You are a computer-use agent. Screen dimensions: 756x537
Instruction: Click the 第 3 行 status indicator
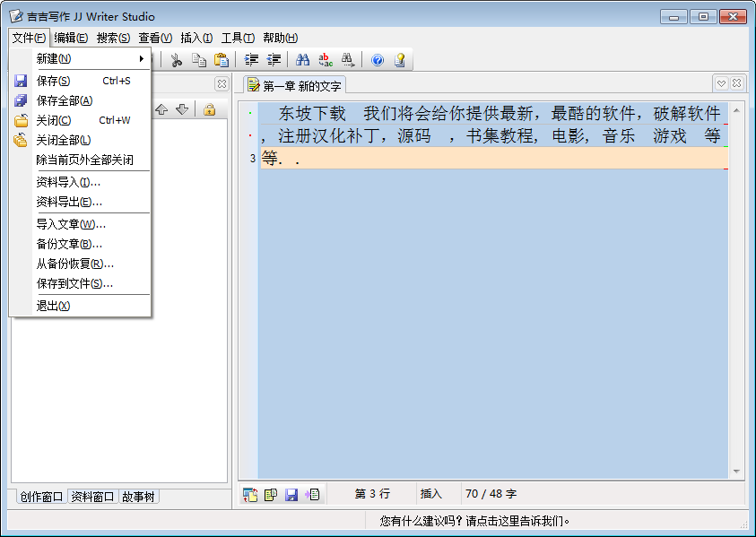[x=372, y=494]
